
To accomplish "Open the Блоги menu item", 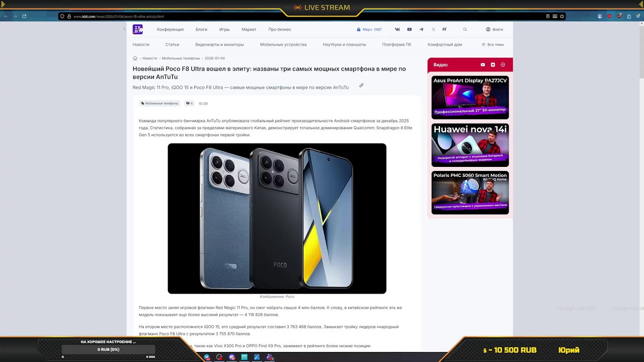I will click(x=201, y=30).
